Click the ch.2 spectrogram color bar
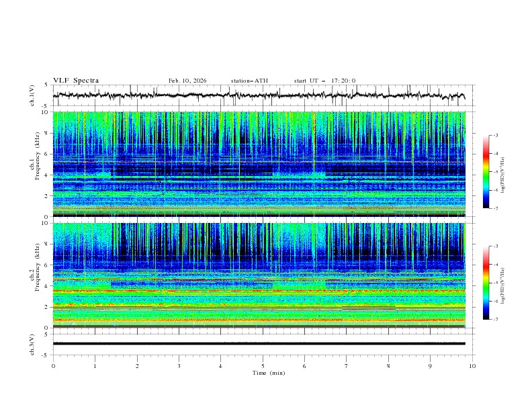532x411 pixels. pos(486,283)
